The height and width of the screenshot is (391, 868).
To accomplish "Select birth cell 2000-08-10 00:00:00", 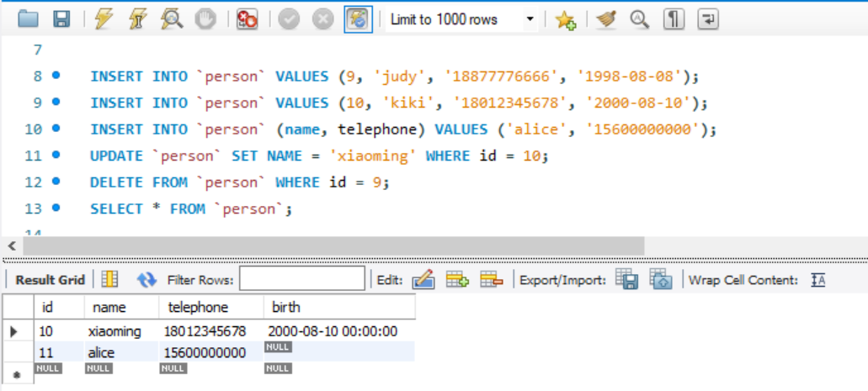I will pos(339,331).
